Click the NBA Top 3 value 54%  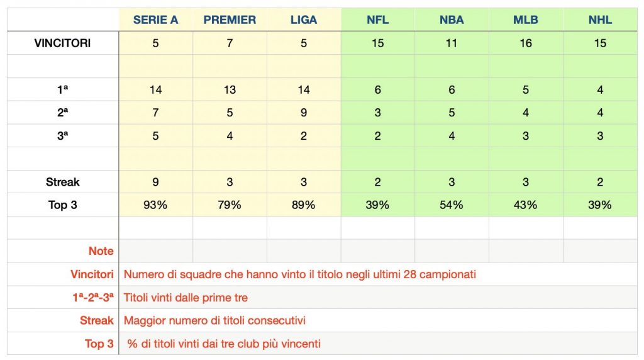452,205
